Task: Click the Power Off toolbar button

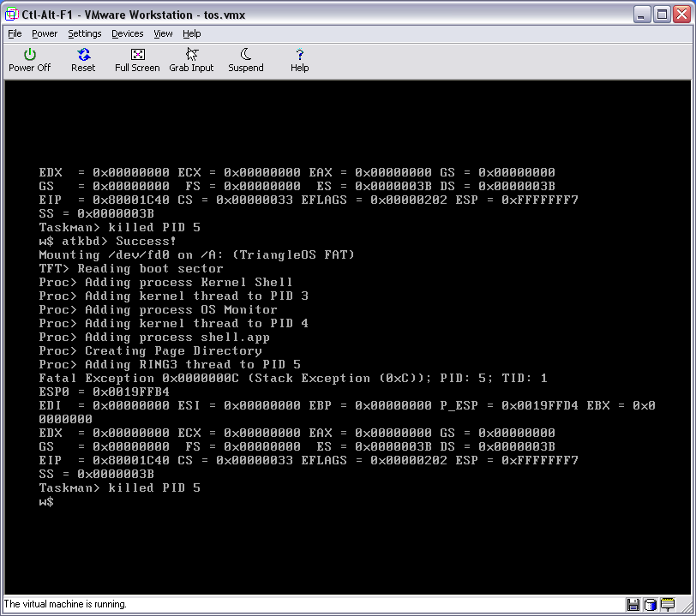Action: [30, 60]
